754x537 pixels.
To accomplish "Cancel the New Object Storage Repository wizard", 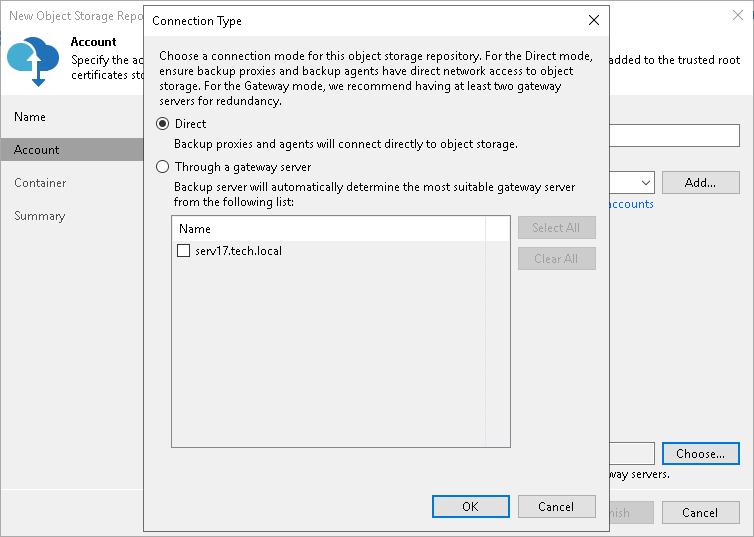I will point(700,513).
